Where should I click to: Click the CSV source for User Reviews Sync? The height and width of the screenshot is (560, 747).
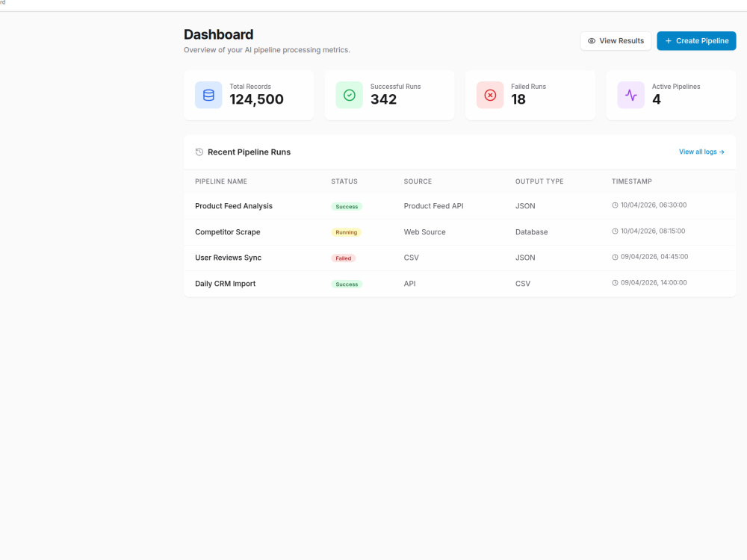pos(411,258)
